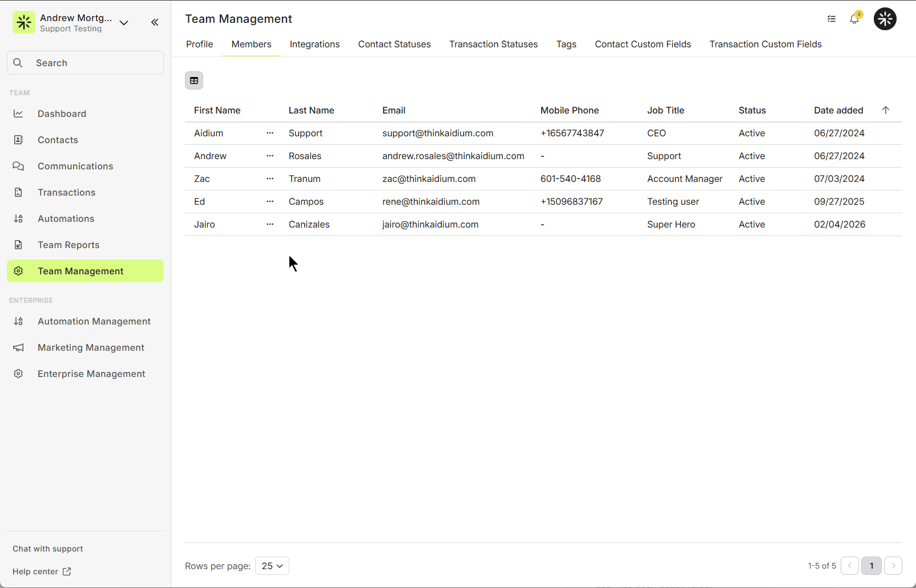Expand the Andrew Mortgage team switcher
This screenshot has height=588, width=916.
tap(124, 23)
